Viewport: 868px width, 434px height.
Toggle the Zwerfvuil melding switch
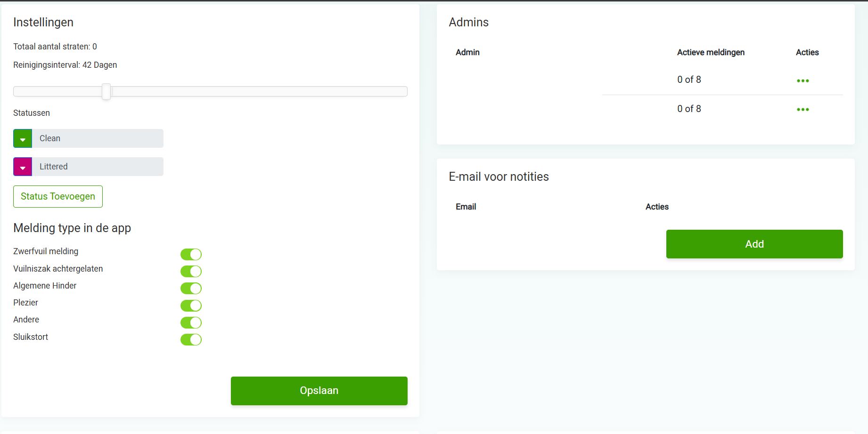point(191,254)
